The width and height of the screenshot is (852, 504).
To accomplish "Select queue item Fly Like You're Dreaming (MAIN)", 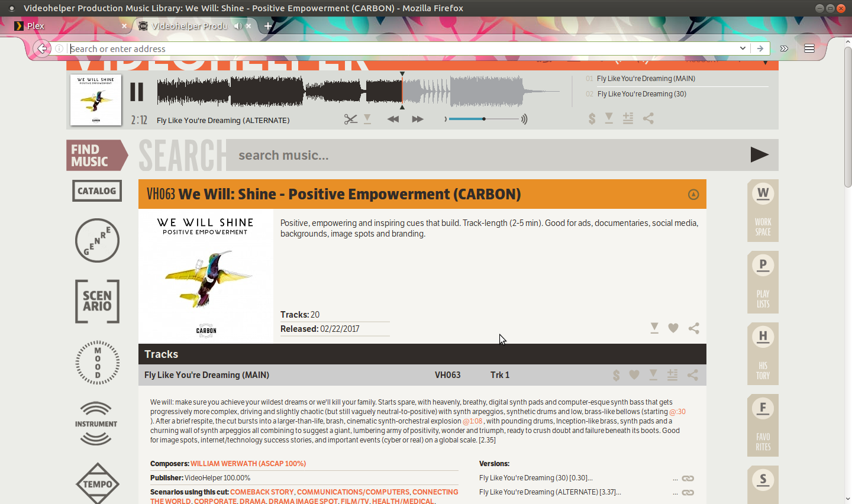I will (x=646, y=79).
